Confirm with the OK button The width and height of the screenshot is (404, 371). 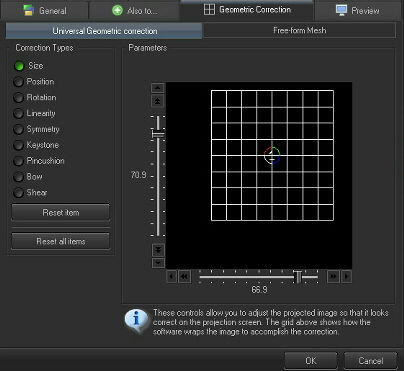[311, 361]
